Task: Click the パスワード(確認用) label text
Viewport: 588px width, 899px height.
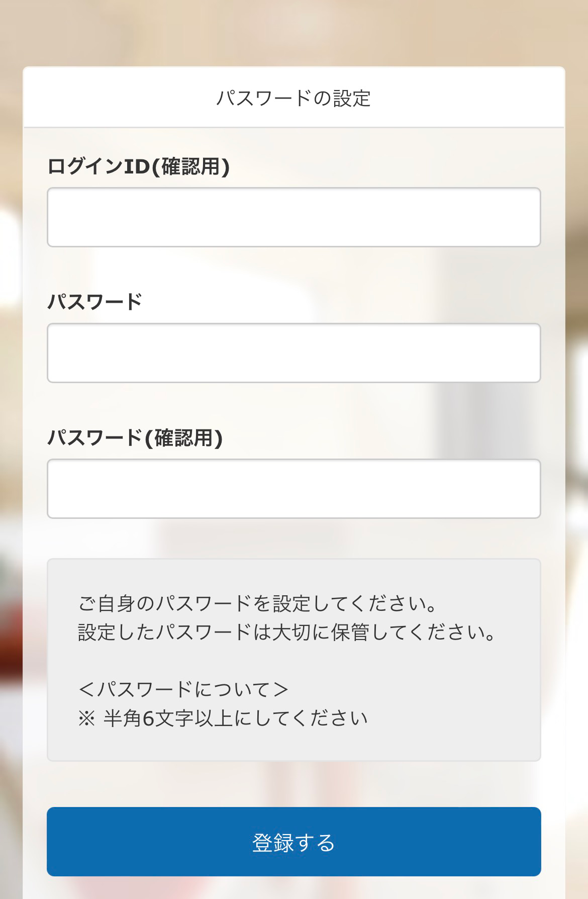Action: [135, 437]
